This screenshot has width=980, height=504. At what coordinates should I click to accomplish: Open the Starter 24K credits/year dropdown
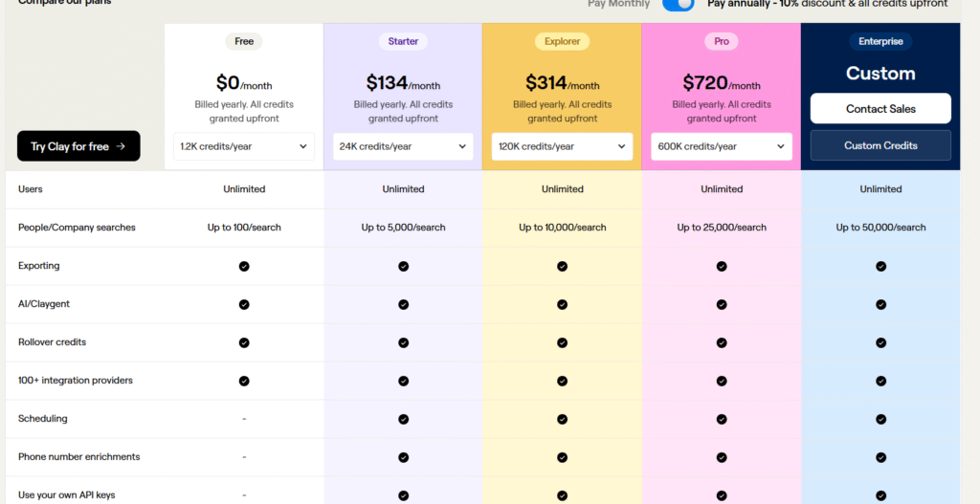(403, 146)
